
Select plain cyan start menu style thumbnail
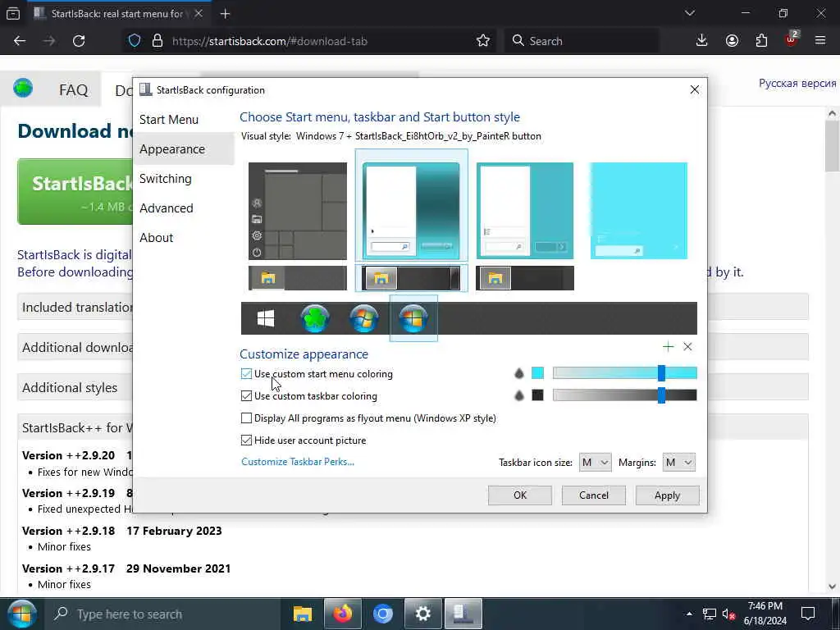tap(638, 211)
